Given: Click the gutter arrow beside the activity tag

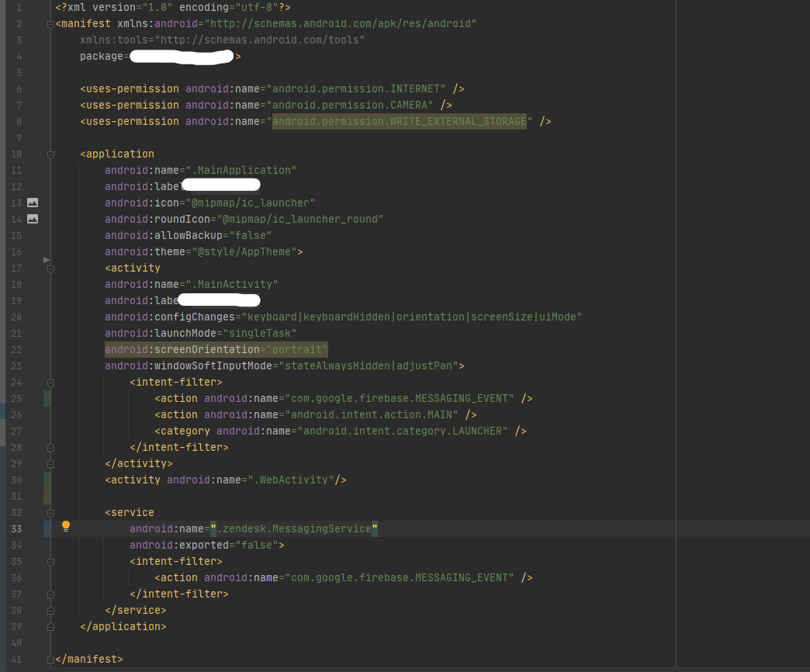Looking at the screenshot, I should click(x=47, y=259).
